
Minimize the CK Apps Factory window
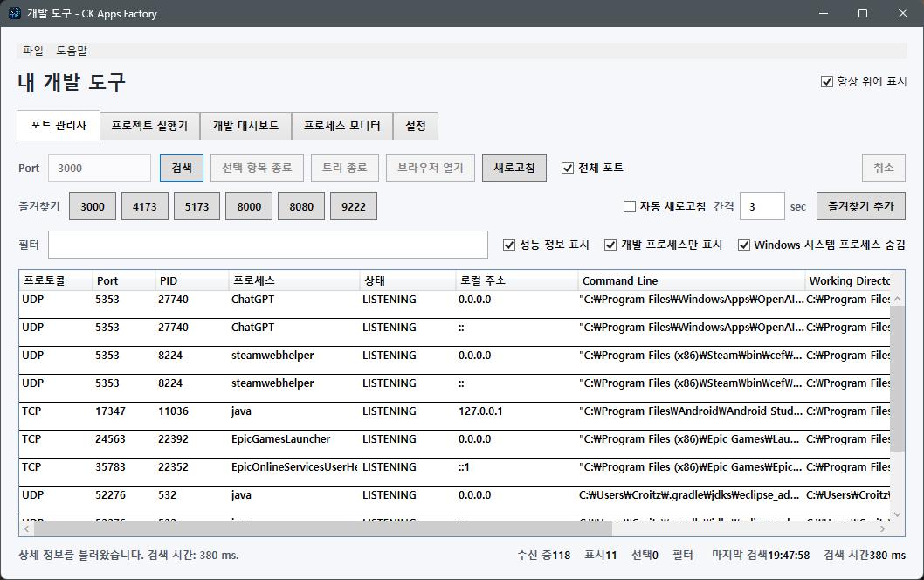coord(824,13)
